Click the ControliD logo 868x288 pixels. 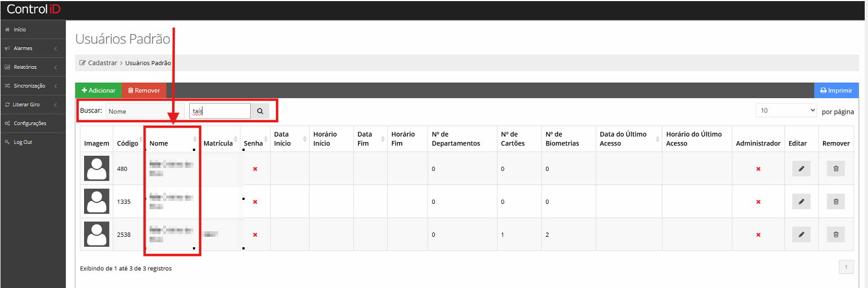coord(34,9)
